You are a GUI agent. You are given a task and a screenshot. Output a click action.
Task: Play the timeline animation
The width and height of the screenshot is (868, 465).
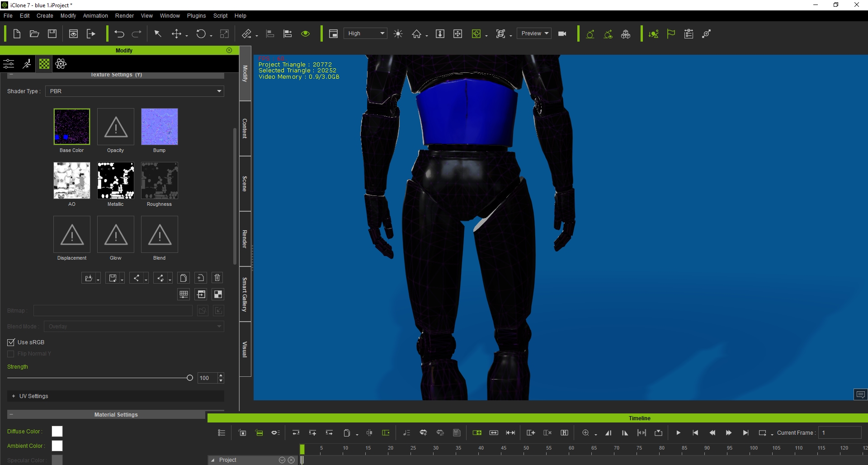(679, 433)
